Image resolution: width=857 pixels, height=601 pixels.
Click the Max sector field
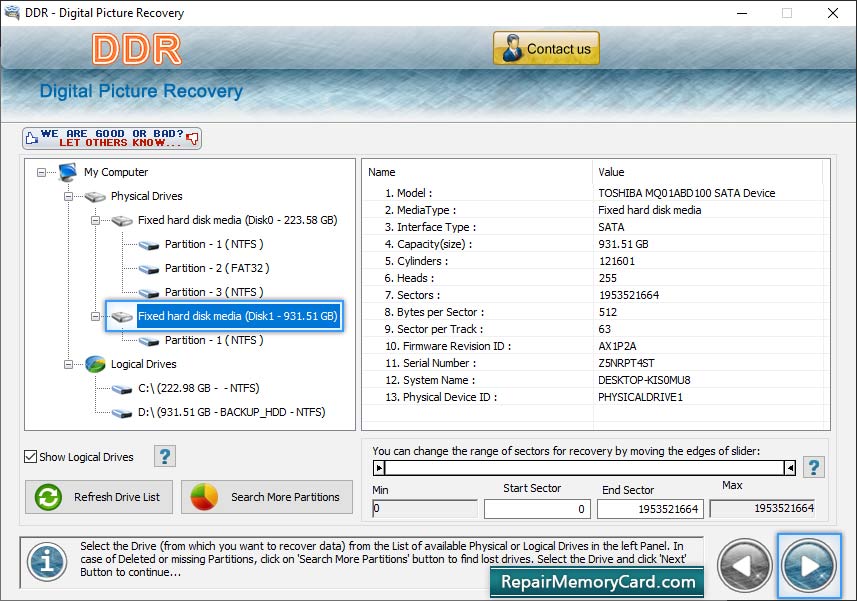[762, 509]
